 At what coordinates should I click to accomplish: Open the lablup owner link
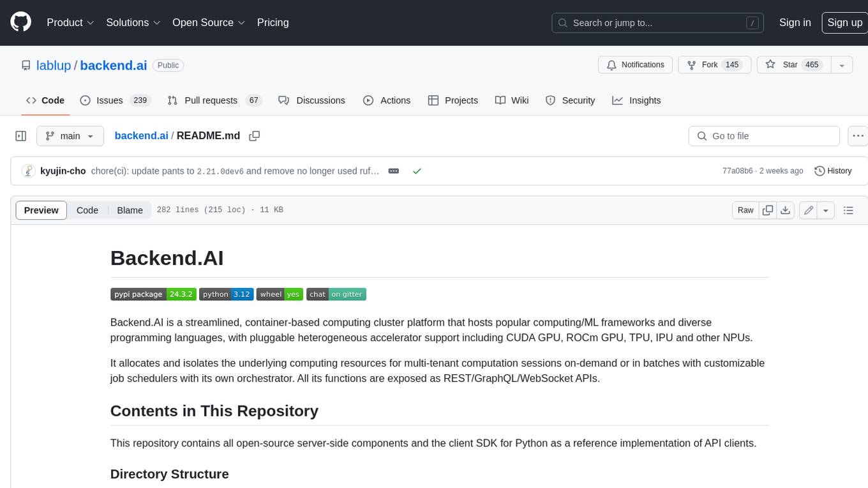click(x=55, y=65)
